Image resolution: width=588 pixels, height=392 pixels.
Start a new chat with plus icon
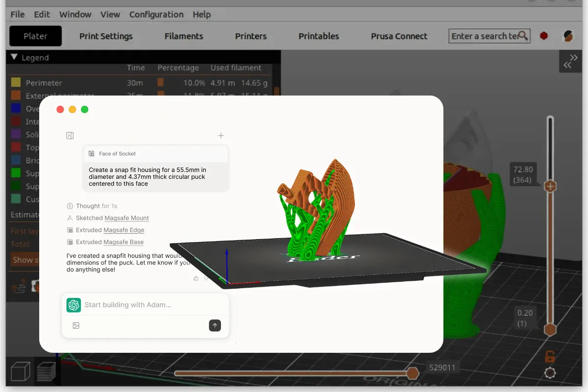pos(221,136)
